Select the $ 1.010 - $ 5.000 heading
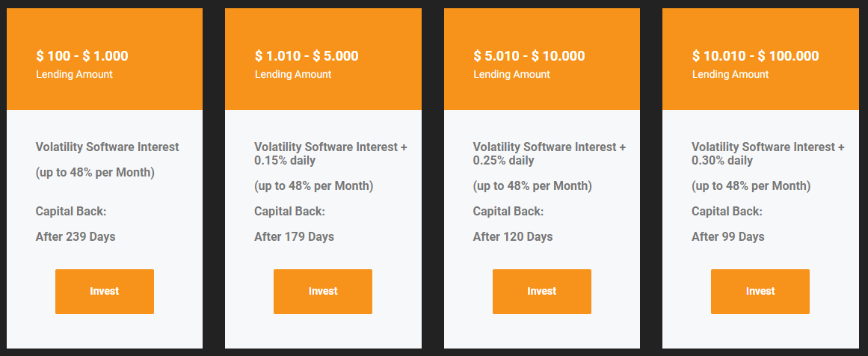The width and height of the screenshot is (868, 356). pyautogui.click(x=306, y=56)
